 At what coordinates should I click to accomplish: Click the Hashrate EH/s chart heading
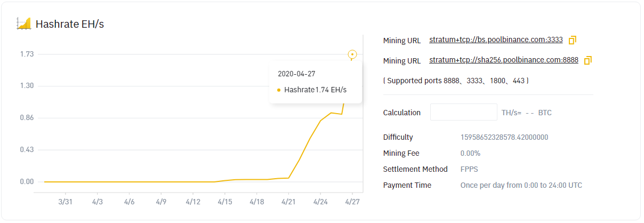click(69, 24)
